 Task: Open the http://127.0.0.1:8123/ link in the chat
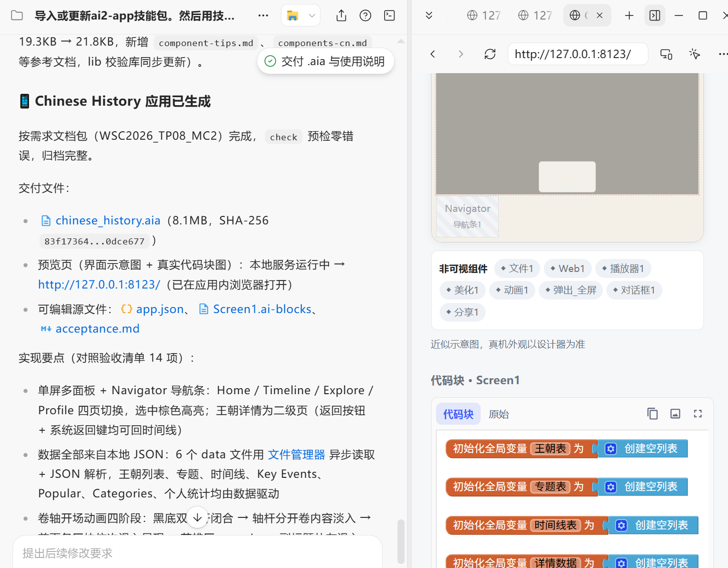click(99, 285)
